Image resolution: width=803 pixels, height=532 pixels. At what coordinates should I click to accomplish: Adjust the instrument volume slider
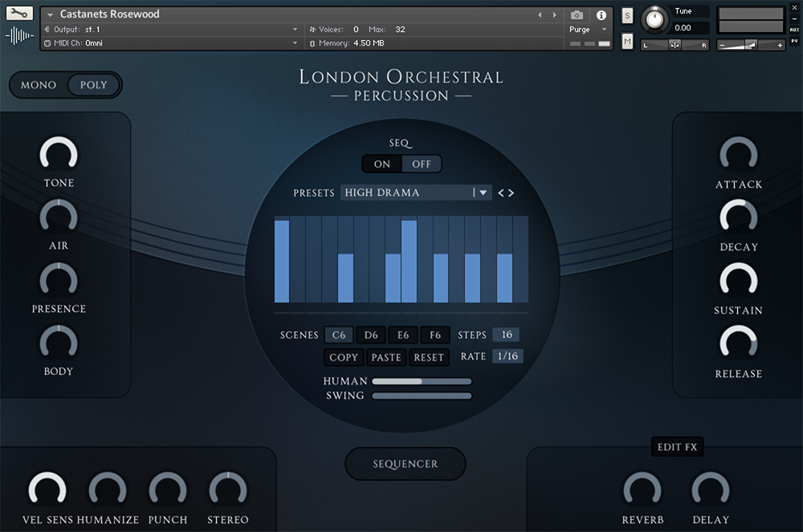pyautogui.click(x=751, y=46)
